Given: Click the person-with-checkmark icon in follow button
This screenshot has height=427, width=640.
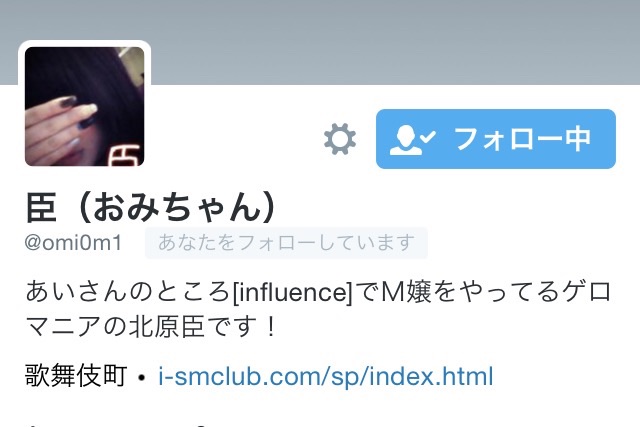Looking at the screenshot, I should point(413,140).
